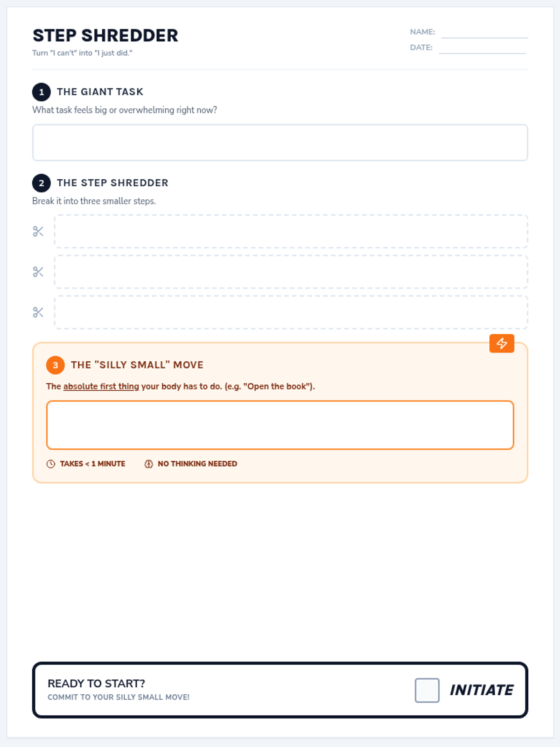Click the black number 2 circle badge
The image size is (560, 747).
click(x=42, y=183)
